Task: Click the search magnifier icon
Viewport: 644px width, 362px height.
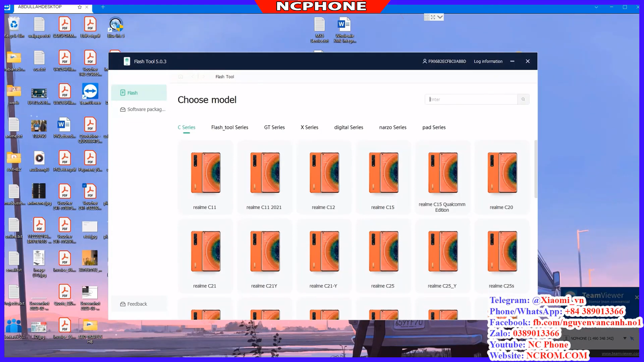Action: point(523,99)
